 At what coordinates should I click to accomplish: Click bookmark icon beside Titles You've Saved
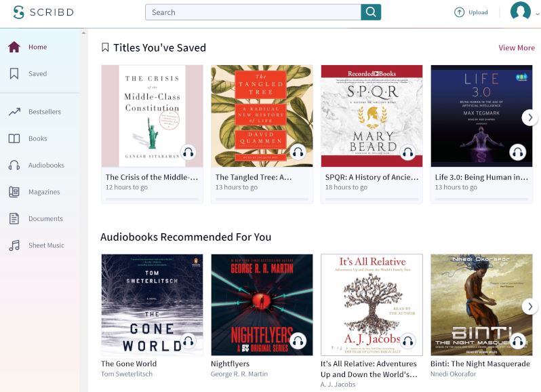tap(105, 47)
